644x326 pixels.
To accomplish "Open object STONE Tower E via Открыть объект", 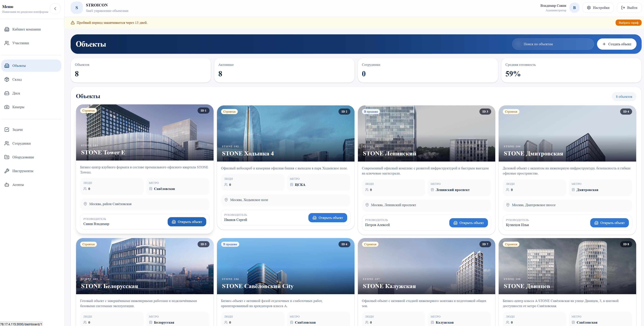I will pyautogui.click(x=187, y=222).
